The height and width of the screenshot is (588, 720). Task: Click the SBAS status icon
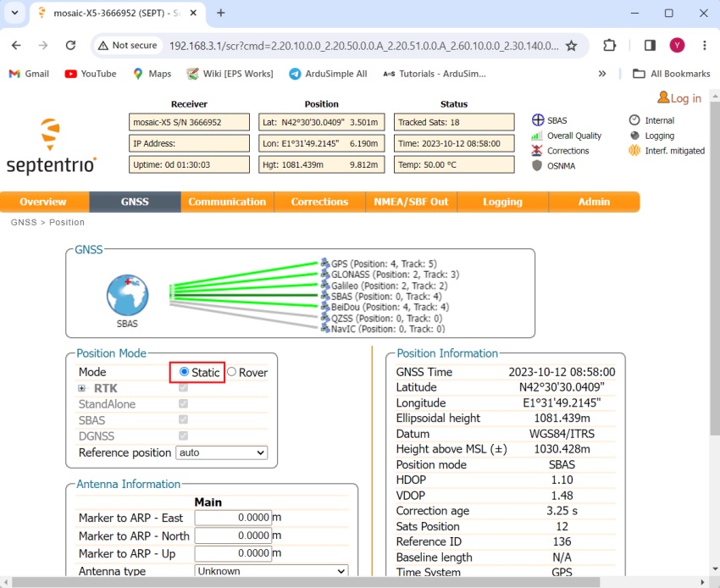tap(536, 120)
